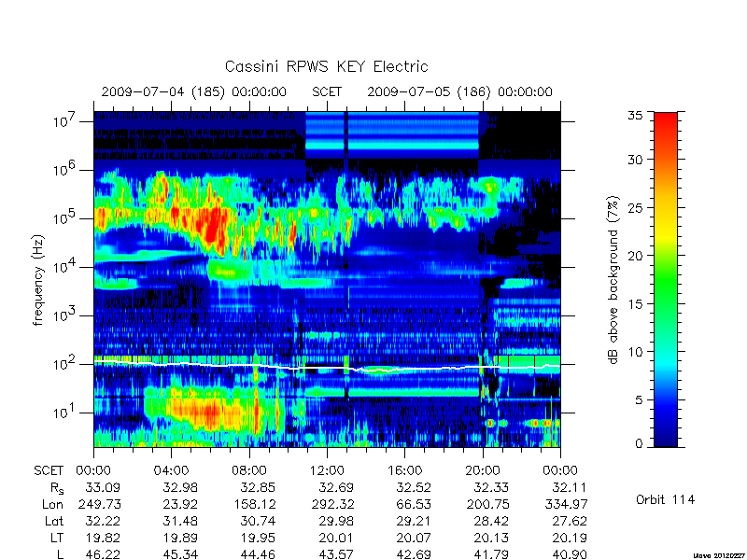747x560 pixels.
Task: Click the 10^7 frequency axis tick label
Action: (63, 120)
